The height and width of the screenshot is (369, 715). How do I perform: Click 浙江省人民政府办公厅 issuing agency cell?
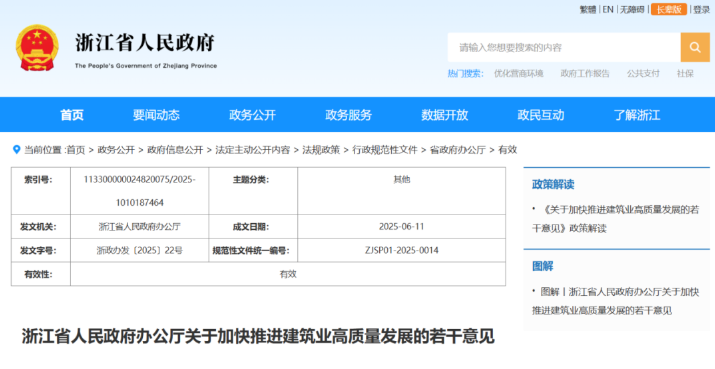(x=140, y=226)
